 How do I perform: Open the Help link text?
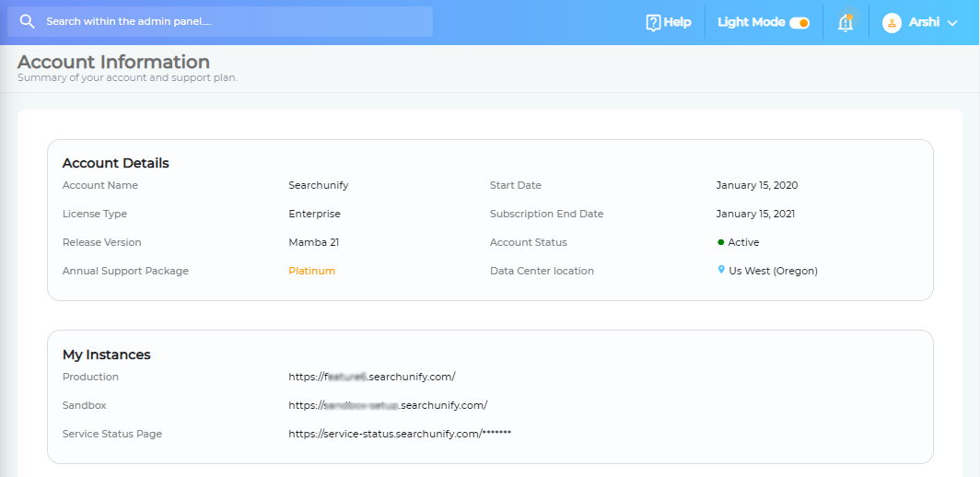tap(677, 22)
